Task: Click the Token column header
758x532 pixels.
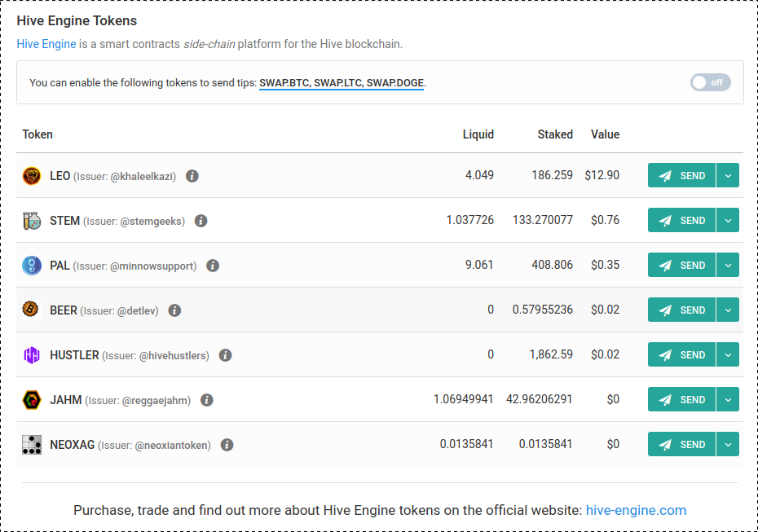Action: point(37,134)
